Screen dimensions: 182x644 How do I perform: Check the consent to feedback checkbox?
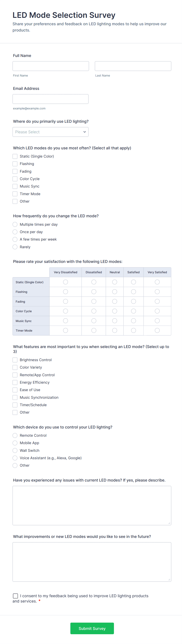15,596
